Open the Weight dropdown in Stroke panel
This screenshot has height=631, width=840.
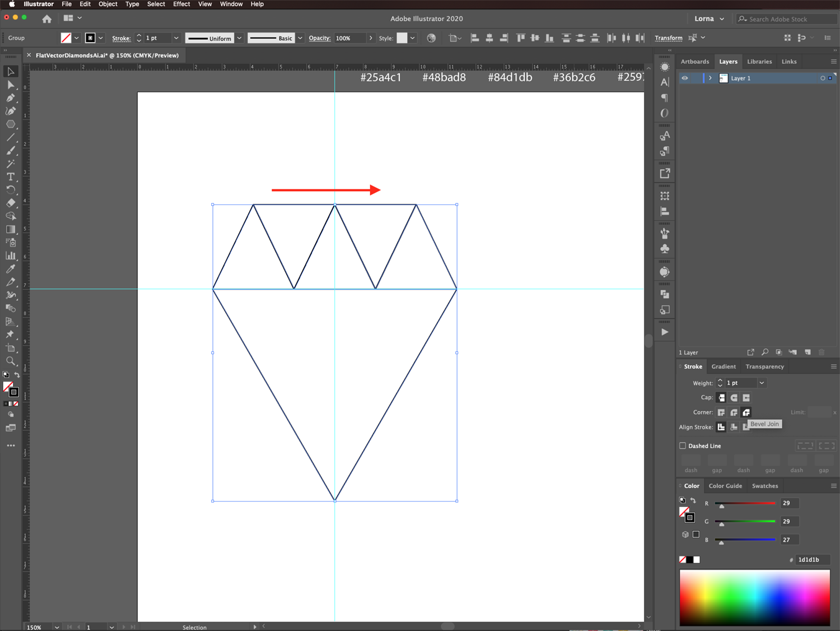point(762,383)
